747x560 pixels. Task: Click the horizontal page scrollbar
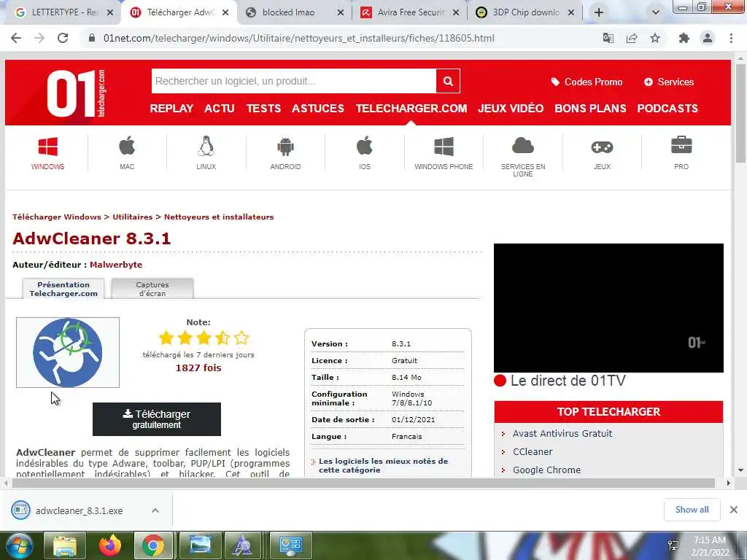[x=363, y=483]
